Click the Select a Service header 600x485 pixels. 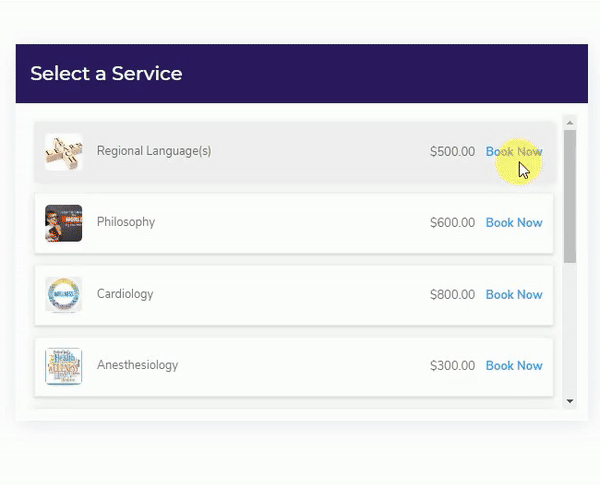[106, 74]
